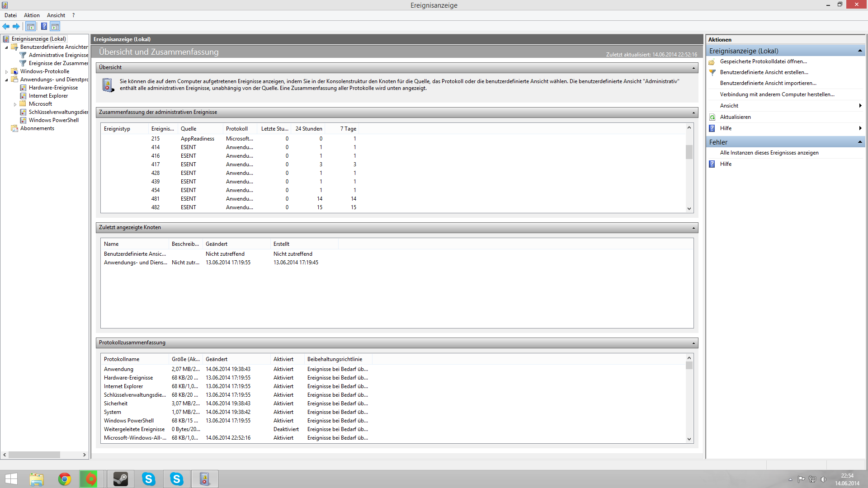Open Steam from the taskbar
The height and width of the screenshot is (488, 868).
coord(120,479)
